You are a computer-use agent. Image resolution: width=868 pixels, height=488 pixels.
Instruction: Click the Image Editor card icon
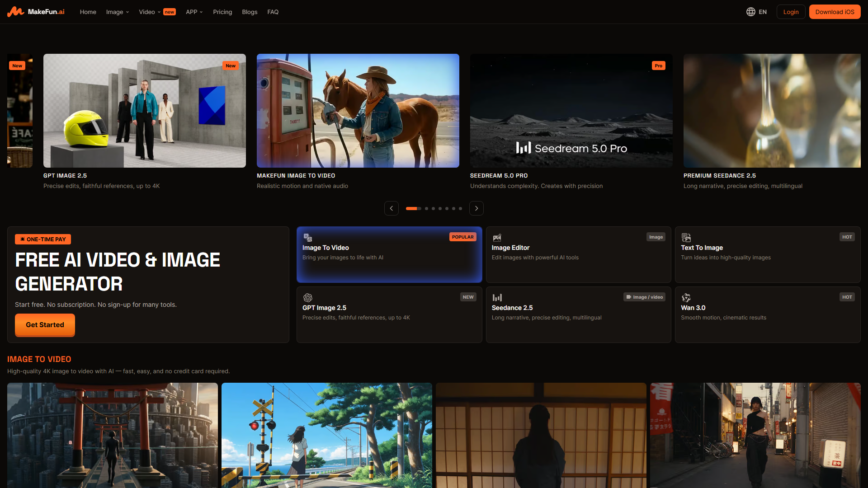497,238
